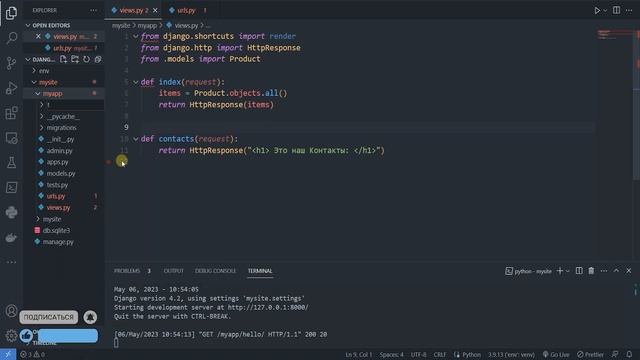Show additional activity bar views
This screenshot has width=640, height=360.
pos(11,262)
